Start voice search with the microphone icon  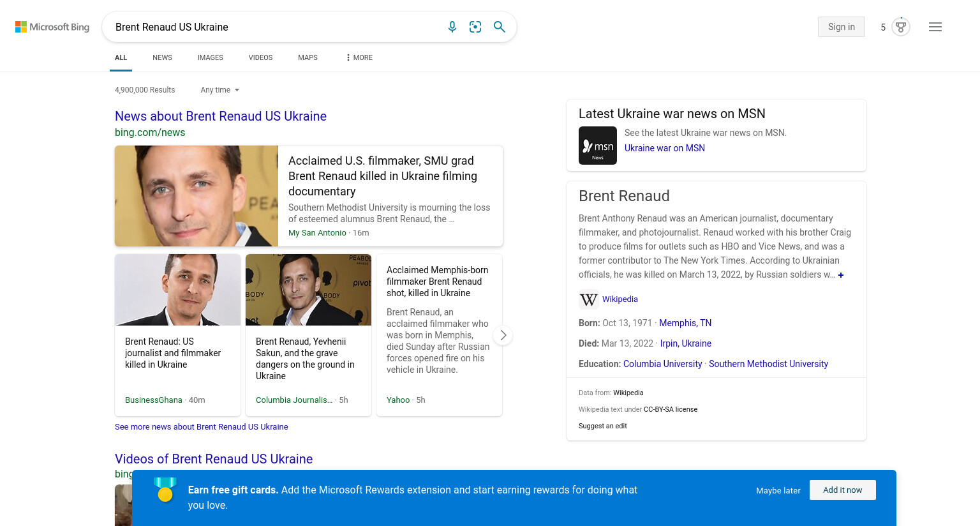(x=452, y=27)
